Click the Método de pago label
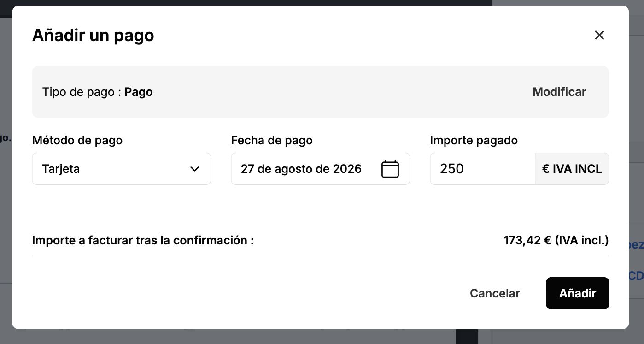This screenshot has width=644, height=344. [77, 141]
